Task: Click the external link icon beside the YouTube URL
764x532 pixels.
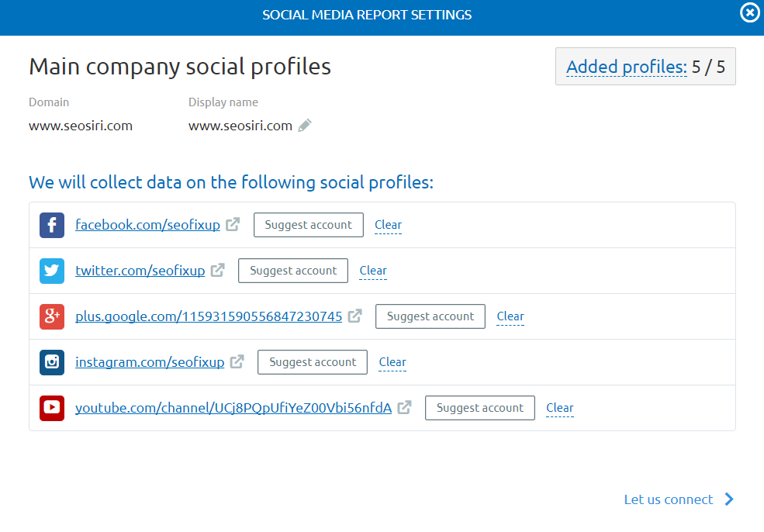Action: 403,406
